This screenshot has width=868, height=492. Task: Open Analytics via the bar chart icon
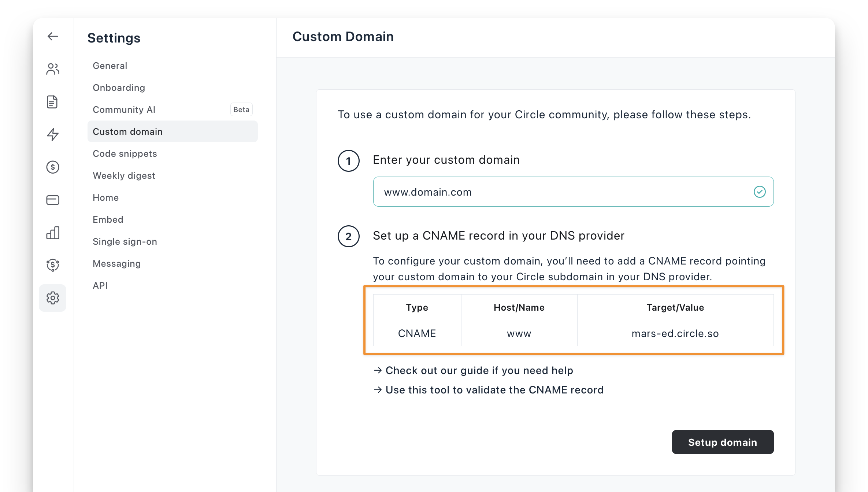point(52,233)
